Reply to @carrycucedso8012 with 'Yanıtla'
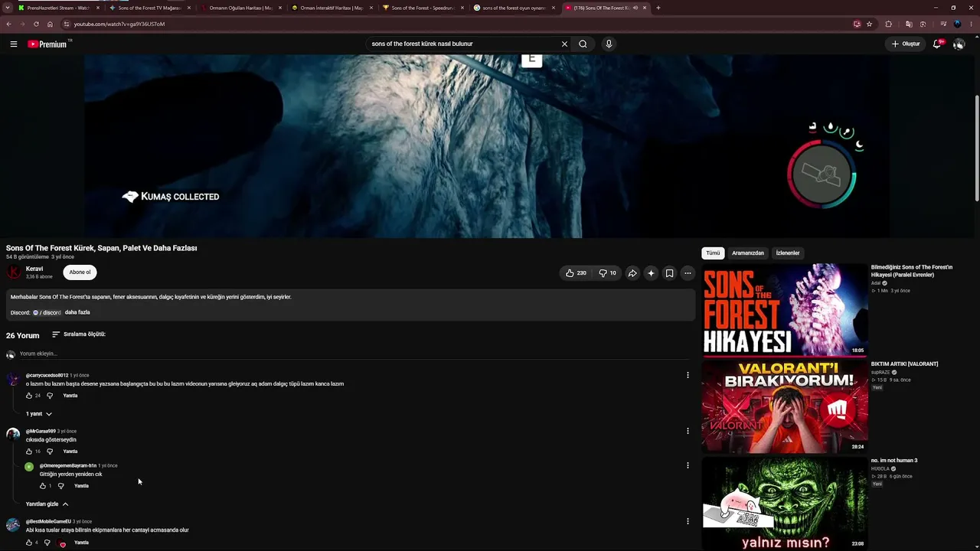The image size is (980, 551). [70, 396]
